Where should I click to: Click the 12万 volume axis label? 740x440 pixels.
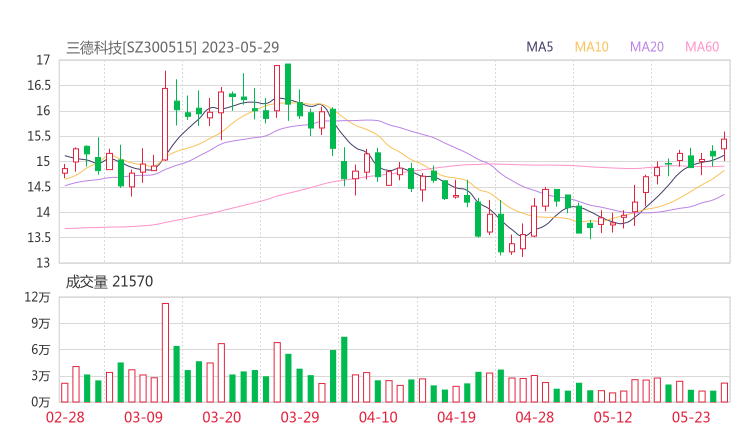click(37, 297)
